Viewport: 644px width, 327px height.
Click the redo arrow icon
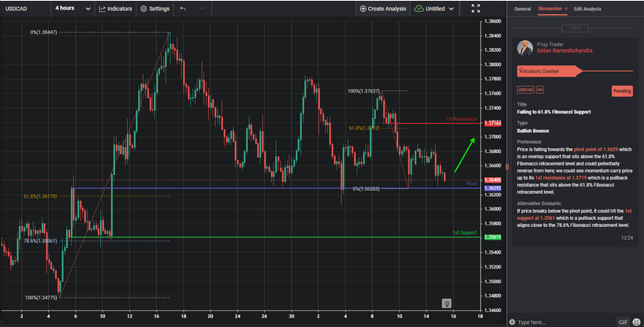202,9
